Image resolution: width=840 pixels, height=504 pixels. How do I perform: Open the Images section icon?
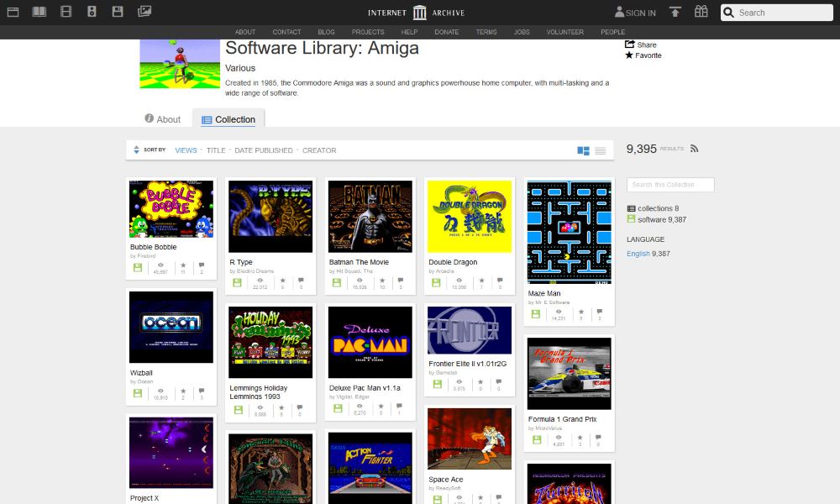pyautogui.click(x=144, y=12)
